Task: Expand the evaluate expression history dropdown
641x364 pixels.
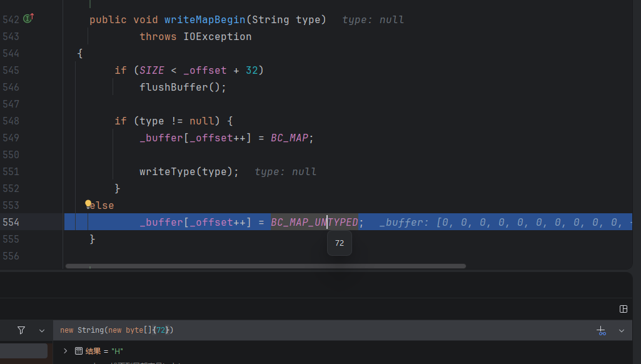Action: (x=622, y=330)
